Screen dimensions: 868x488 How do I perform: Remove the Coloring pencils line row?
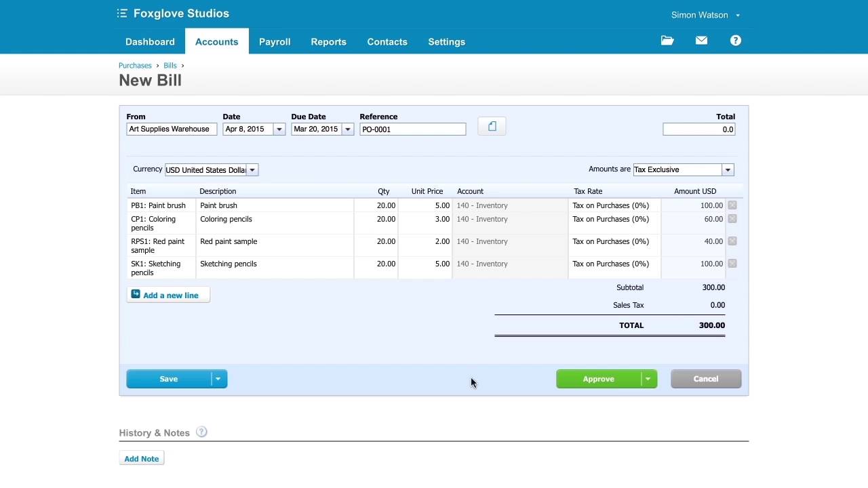click(x=732, y=219)
